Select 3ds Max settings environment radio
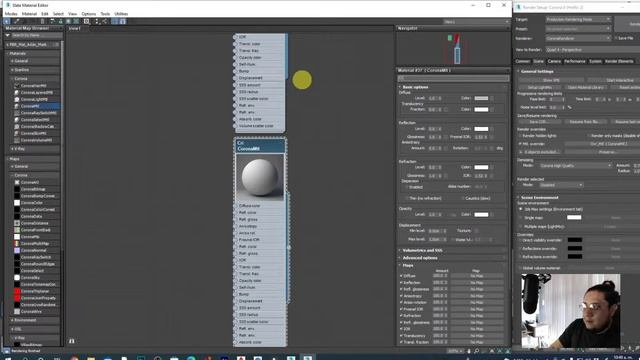This screenshot has width=640, height=360. coord(520,209)
